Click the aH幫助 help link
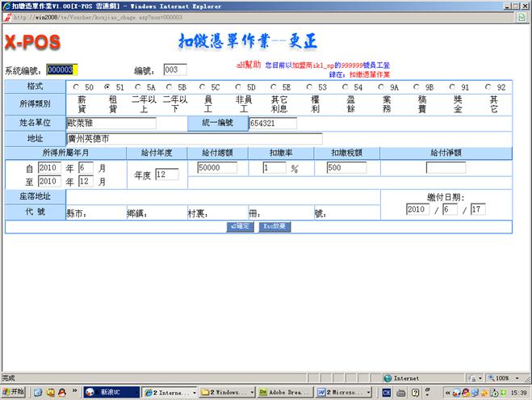 (247, 63)
